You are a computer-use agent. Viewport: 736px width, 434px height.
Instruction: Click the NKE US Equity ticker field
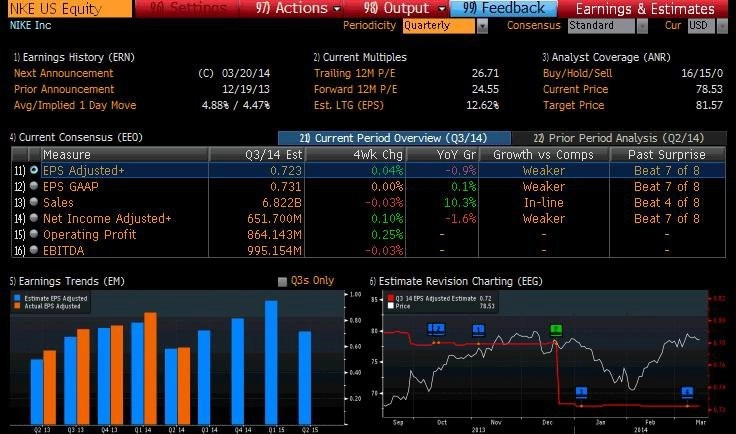pos(69,8)
